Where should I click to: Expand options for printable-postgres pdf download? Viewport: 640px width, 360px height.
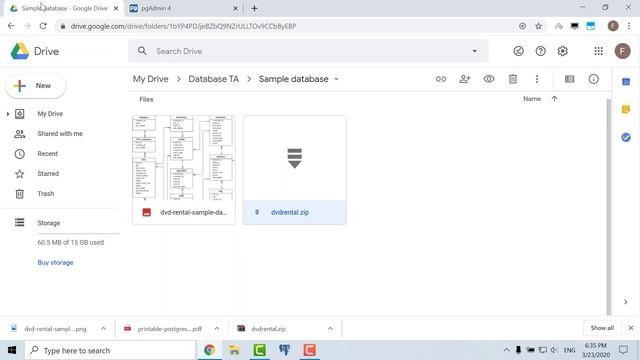click(217, 329)
